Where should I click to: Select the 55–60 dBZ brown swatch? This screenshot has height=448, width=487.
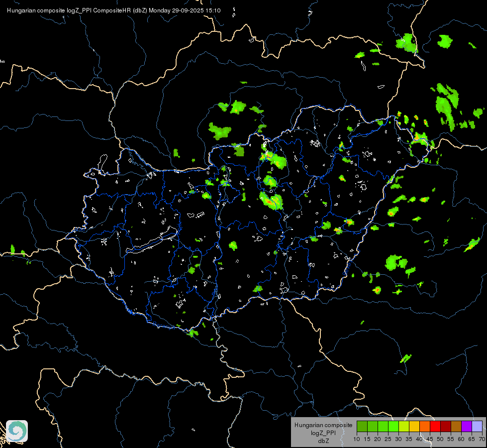point(456,426)
